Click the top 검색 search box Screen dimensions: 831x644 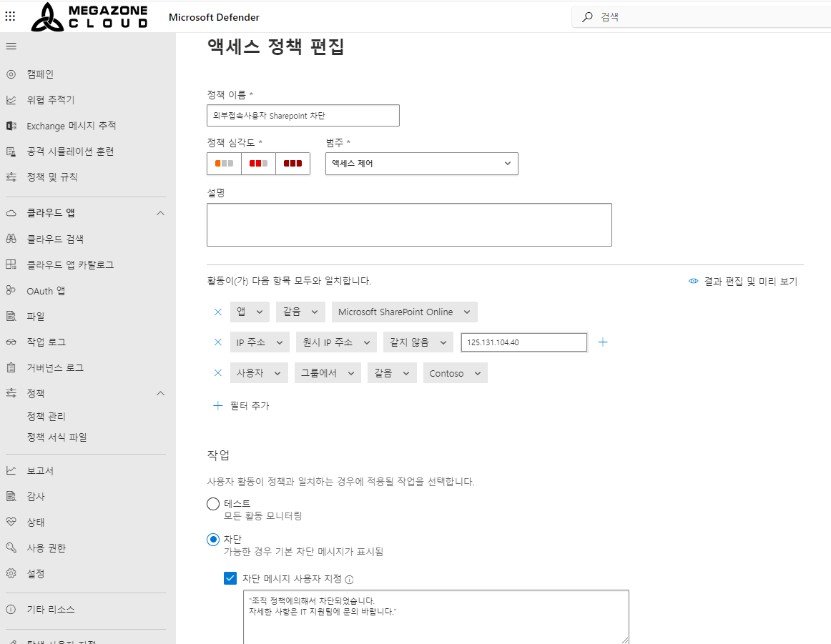tap(701, 17)
